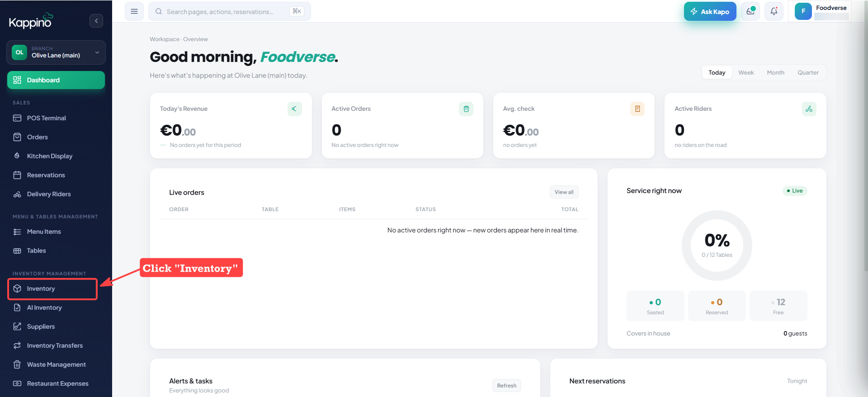
Task: Click the euro icon on Today's Revenue card
Action: coord(294,109)
